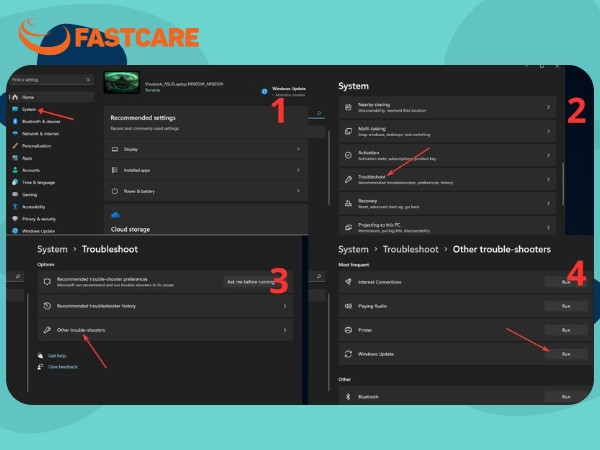Click the Windows Update refresh icon in troubleshooters
The image size is (600, 450).
(x=348, y=354)
